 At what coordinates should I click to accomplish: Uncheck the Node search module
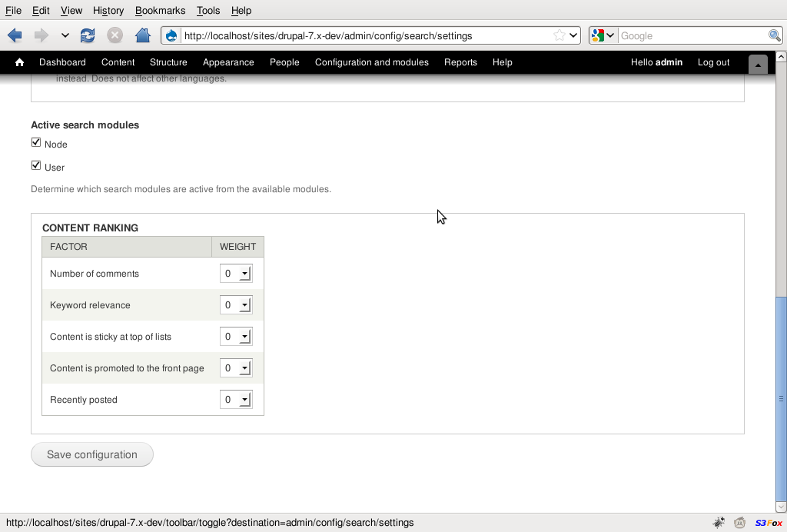(x=35, y=141)
